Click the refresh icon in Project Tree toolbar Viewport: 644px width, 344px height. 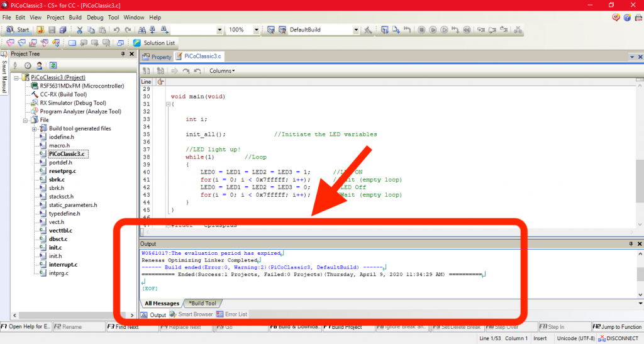(x=53, y=65)
